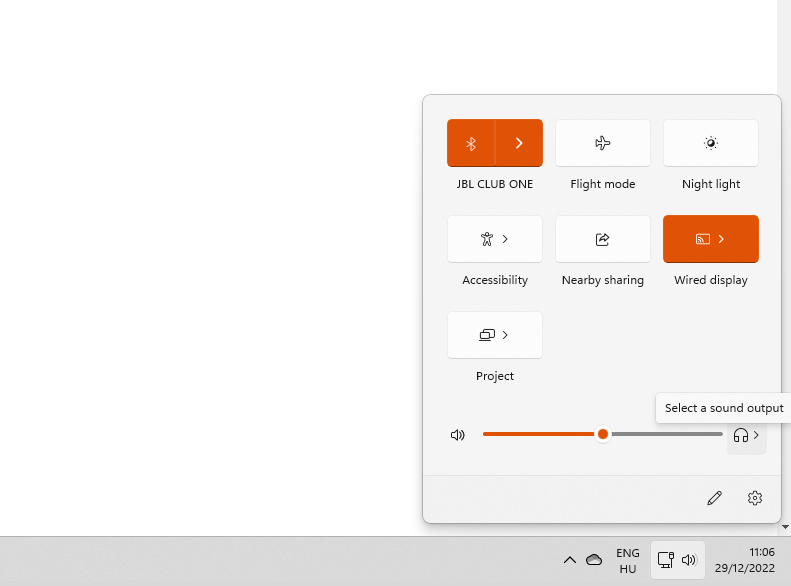Click scrollbar down arrow at window edge

pos(785,527)
